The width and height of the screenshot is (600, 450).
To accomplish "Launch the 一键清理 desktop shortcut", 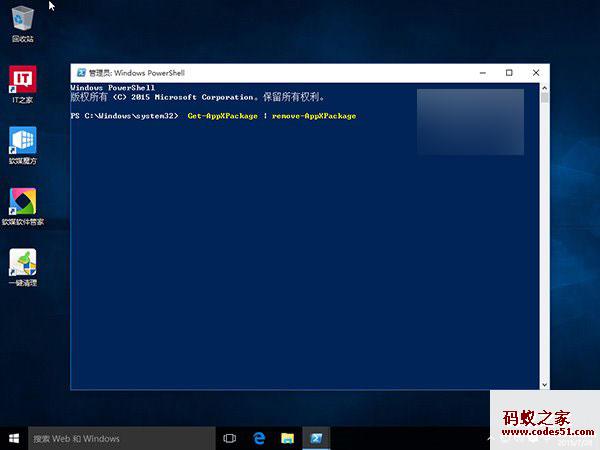I will pos(22,262).
